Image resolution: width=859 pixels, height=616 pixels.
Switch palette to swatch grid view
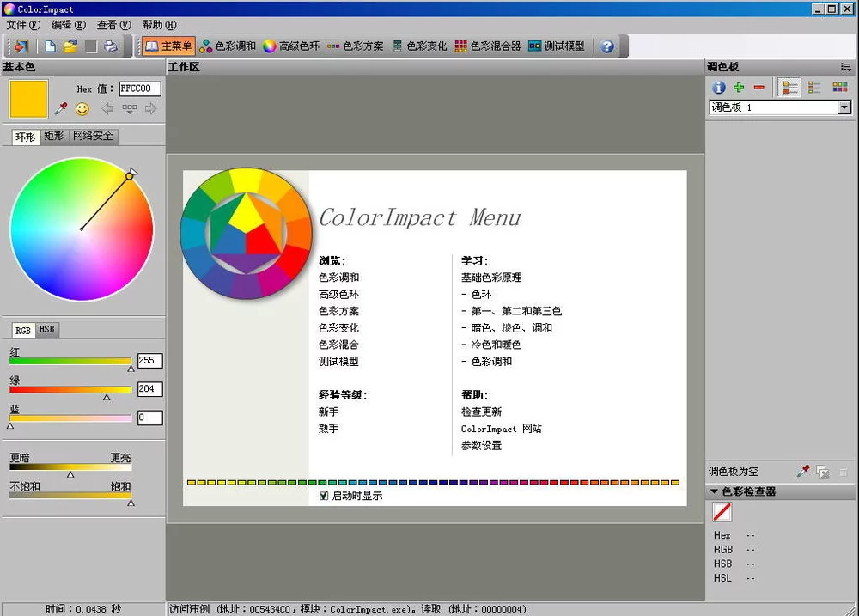tap(840, 87)
